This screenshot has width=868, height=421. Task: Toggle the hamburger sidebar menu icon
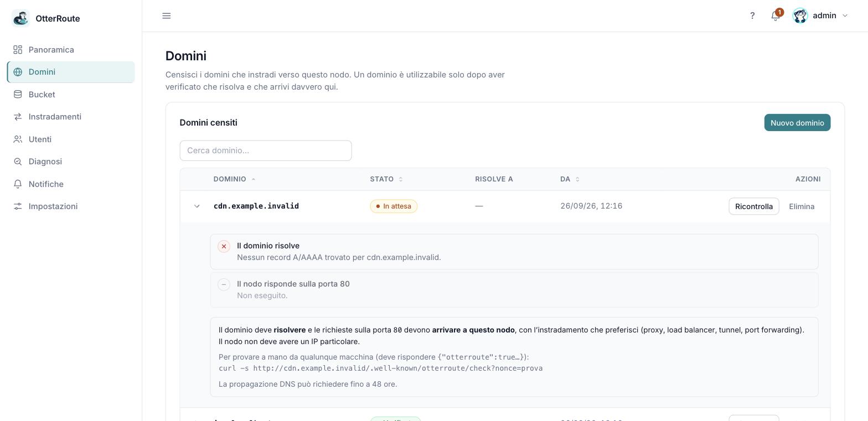(x=167, y=15)
